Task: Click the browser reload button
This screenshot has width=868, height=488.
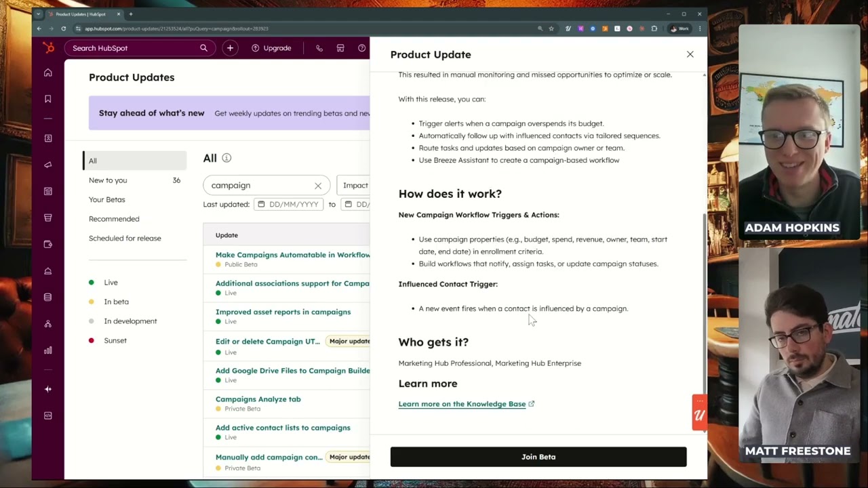Action: pyautogui.click(x=63, y=28)
